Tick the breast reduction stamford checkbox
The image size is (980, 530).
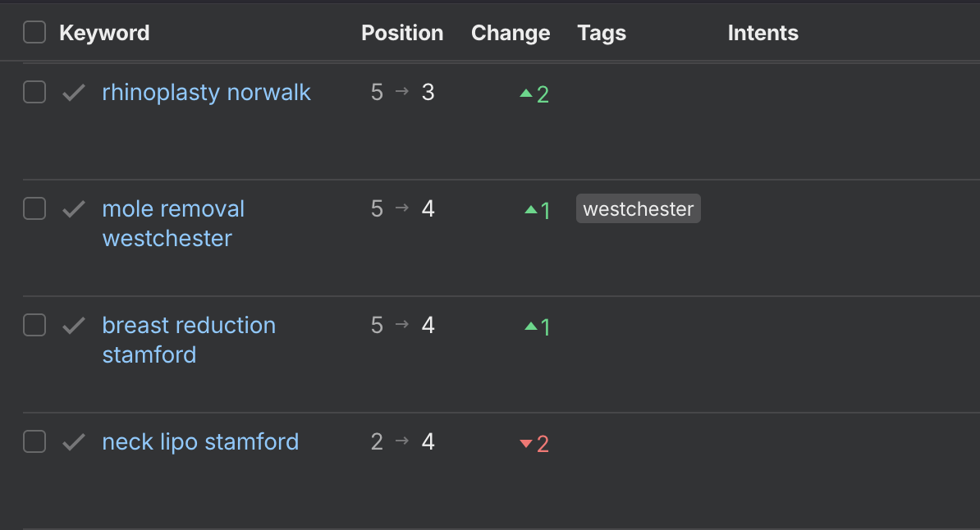click(34, 326)
